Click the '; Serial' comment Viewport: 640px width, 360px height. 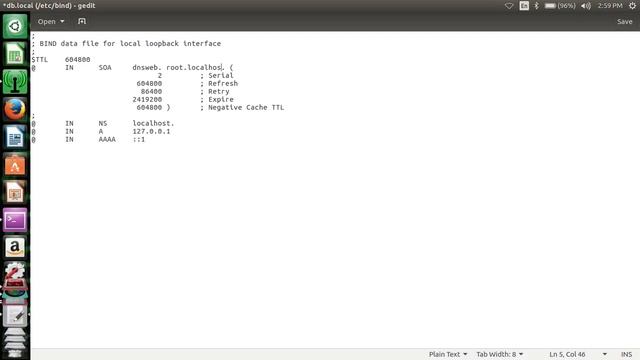click(217, 76)
